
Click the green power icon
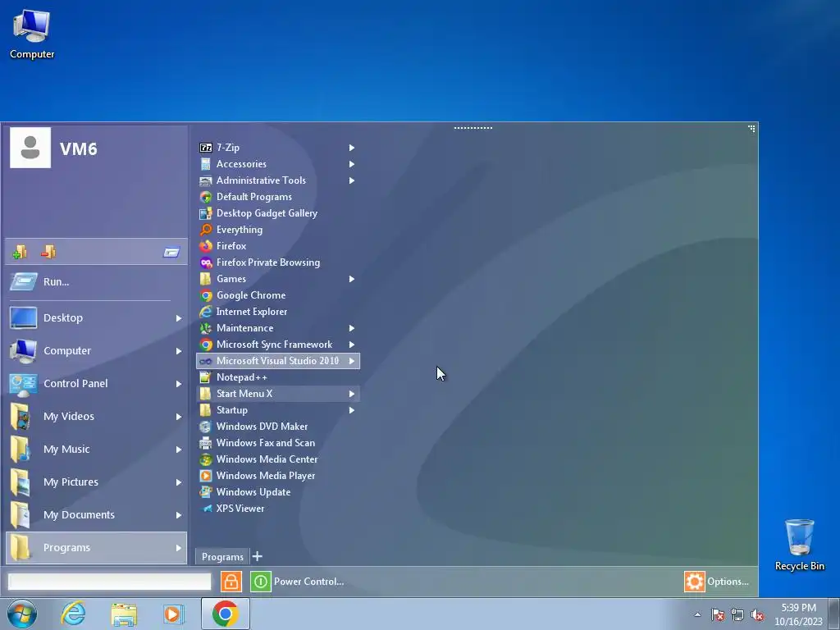[260, 582]
